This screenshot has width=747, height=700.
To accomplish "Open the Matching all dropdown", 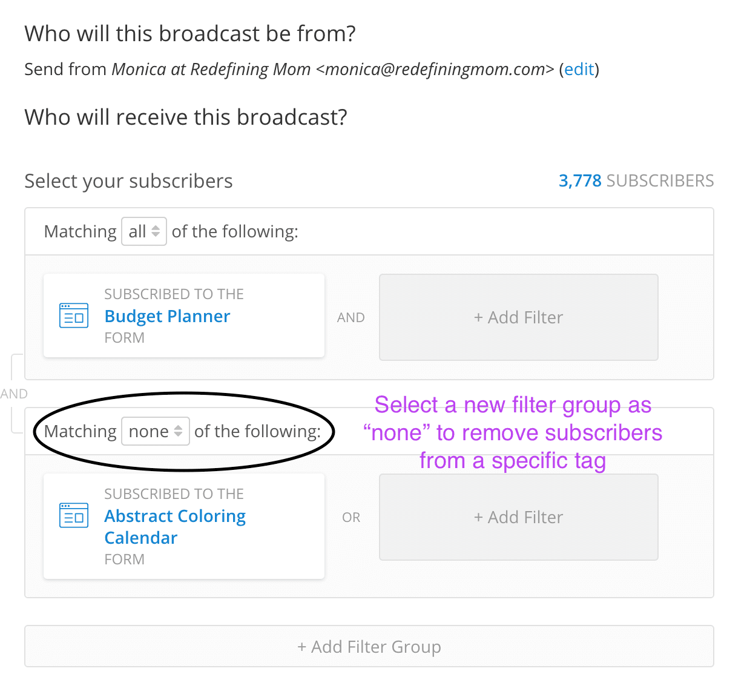I will tap(144, 231).
